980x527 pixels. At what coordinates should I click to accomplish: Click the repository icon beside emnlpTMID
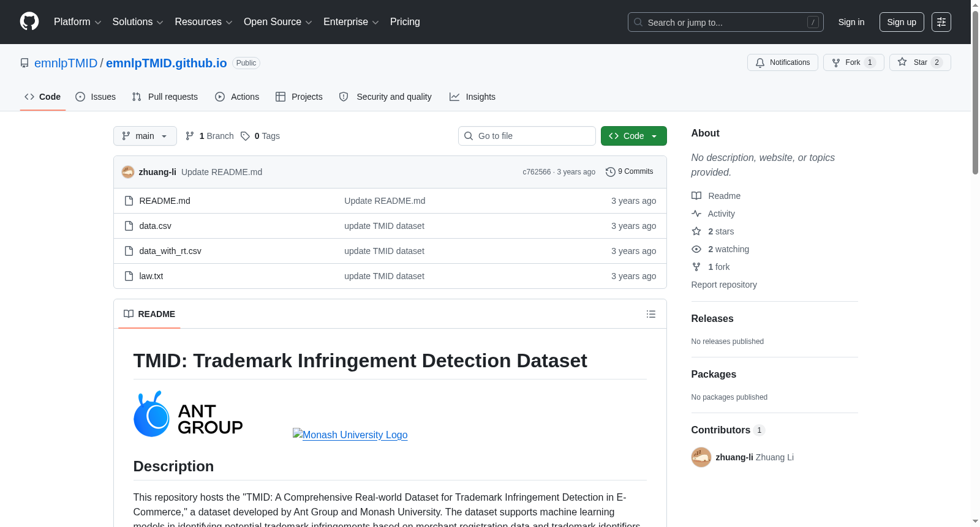[x=24, y=63]
